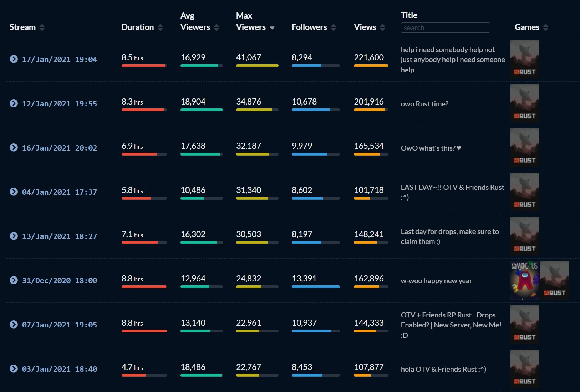Sort table by Games column
This screenshot has width=580, height=392.
[546, 27]
